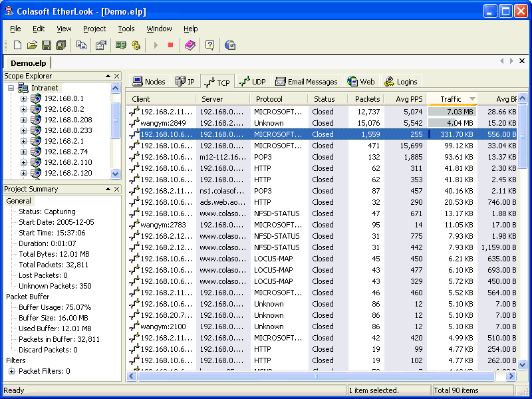Viewport: 532px width, 399px height.
Task: Open the View menu
Action: 64,29
